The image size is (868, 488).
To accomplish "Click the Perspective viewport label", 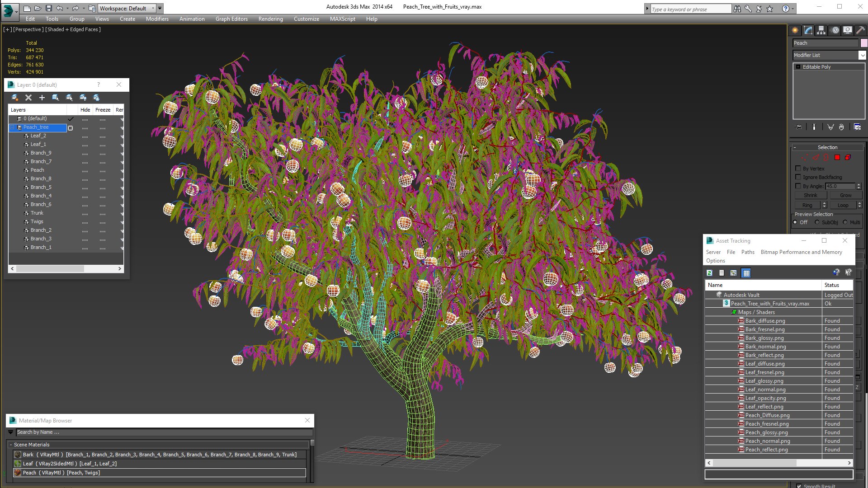I will click(x=28, y=29).
